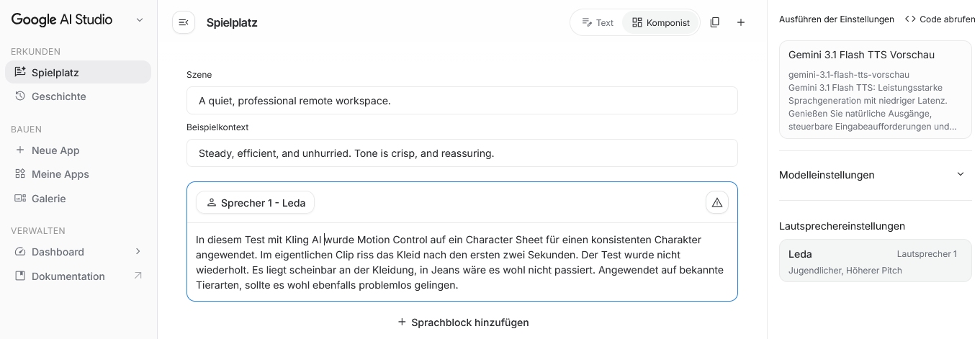Image resolution: width=980 pixels, height=339 pixels.
Task: Click the Galerie icon in the sidebar
Action: [x=20, y=198]
